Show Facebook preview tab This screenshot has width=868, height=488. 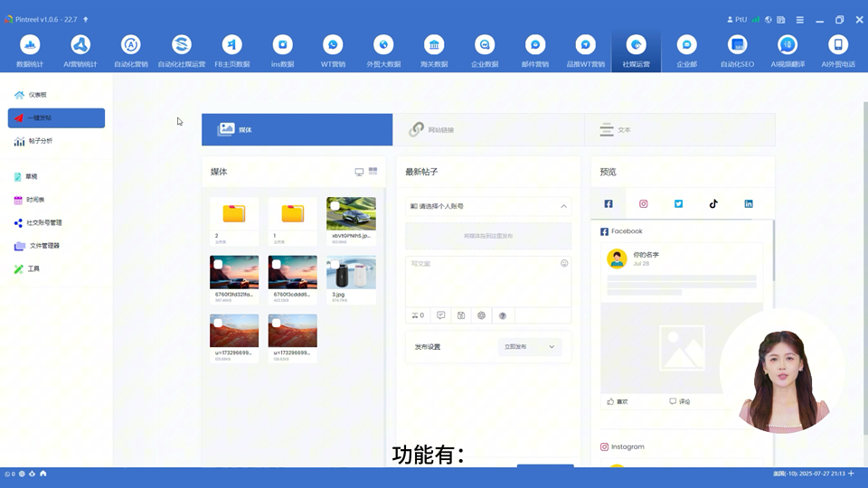(609, 203)
